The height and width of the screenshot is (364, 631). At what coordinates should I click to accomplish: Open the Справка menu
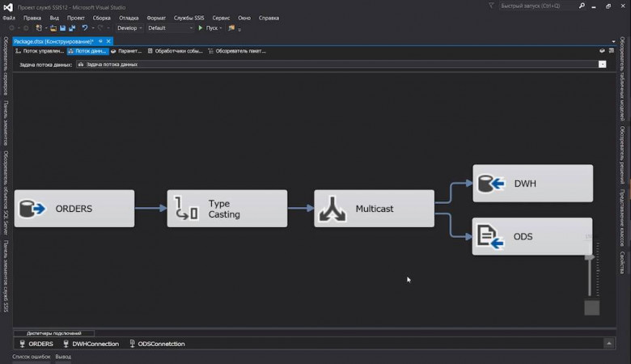(x=269, y=18)
